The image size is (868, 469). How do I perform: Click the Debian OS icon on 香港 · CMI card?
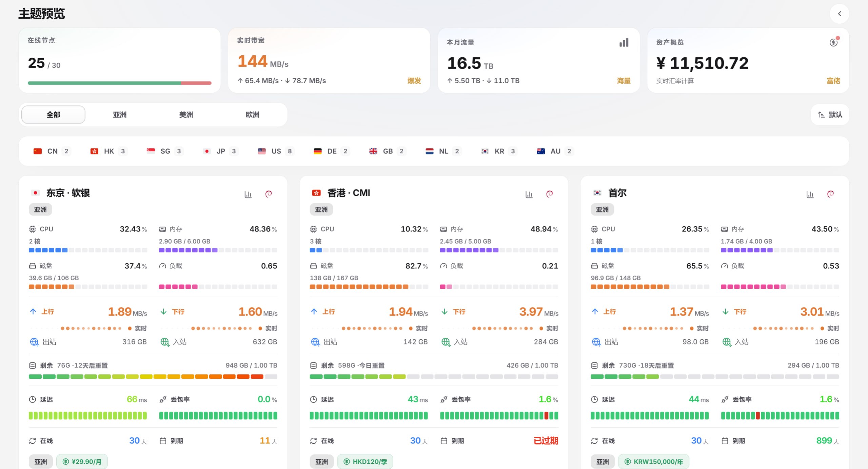(x=550, y=194)
